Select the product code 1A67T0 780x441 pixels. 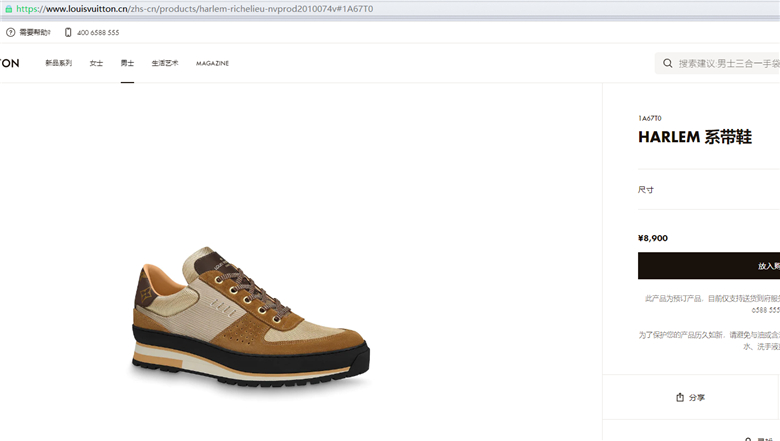pyautogui.click(x=650, y=118)
